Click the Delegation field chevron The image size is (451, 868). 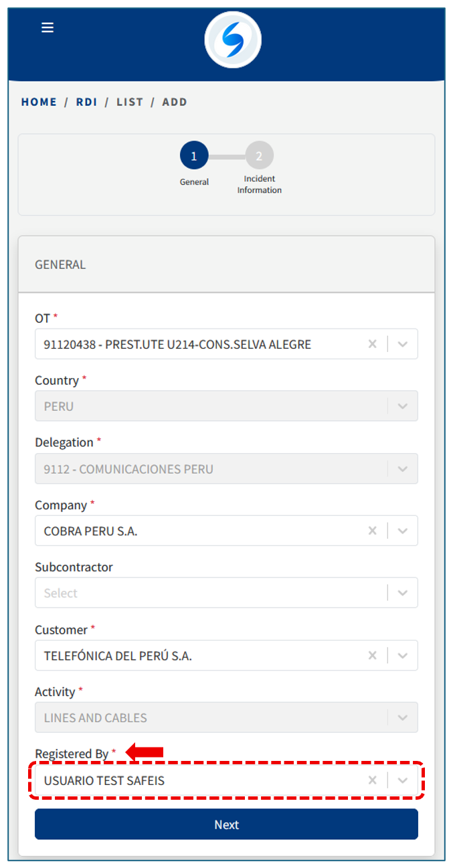tap(403, 468)
